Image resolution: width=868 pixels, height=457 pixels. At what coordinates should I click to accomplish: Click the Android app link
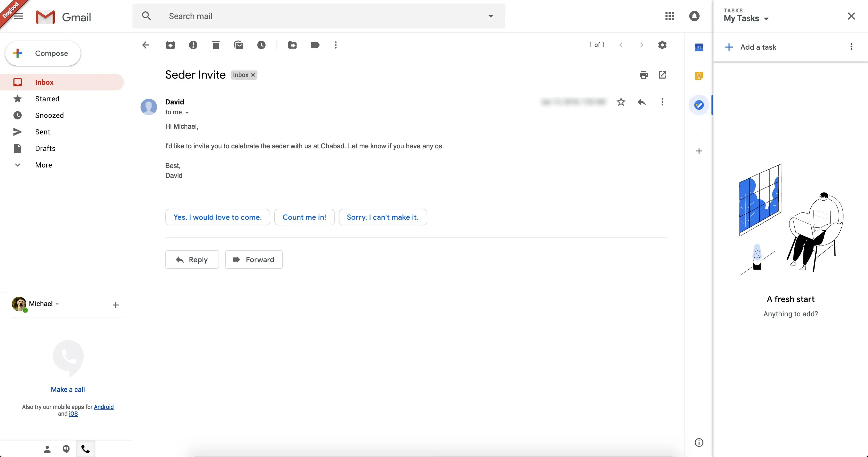pyautogui.click(x=104, y=407)
